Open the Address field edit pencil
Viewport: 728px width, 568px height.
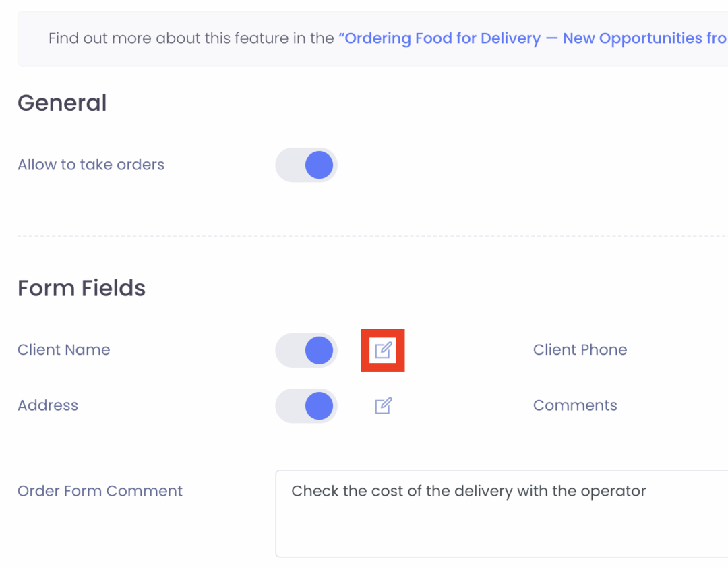click(383, 406)
